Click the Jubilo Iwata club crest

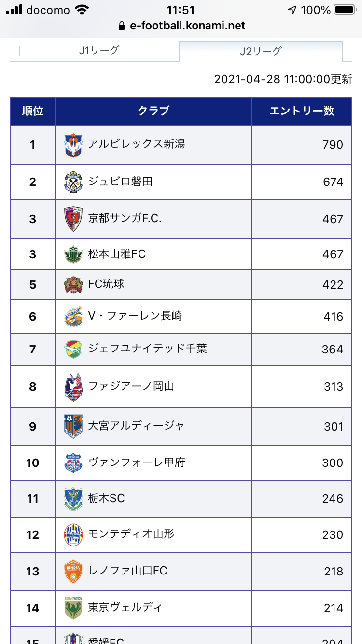point(73,182)
